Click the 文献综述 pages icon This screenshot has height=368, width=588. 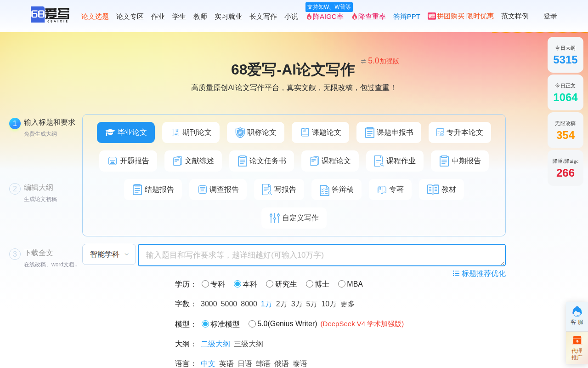177,161
